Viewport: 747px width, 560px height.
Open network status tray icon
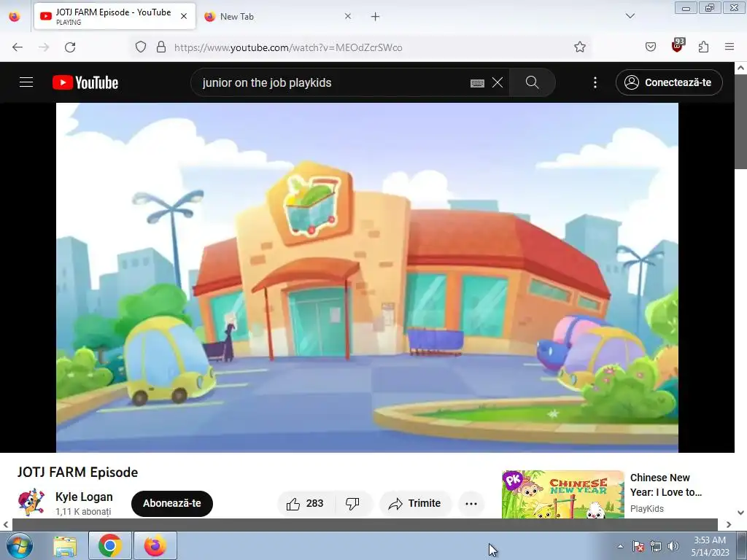pyautogui.click(x=656, y=546)
